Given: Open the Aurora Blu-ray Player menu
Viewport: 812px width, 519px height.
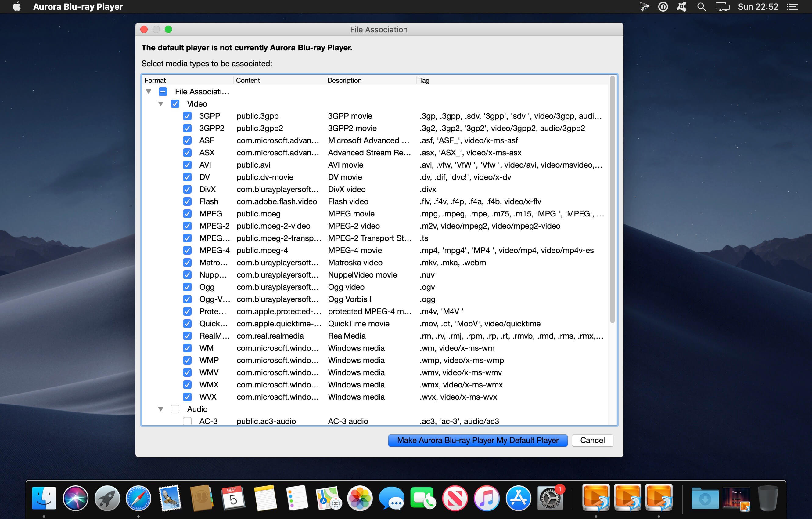Looking at the screenshot, I should point(78,7).
